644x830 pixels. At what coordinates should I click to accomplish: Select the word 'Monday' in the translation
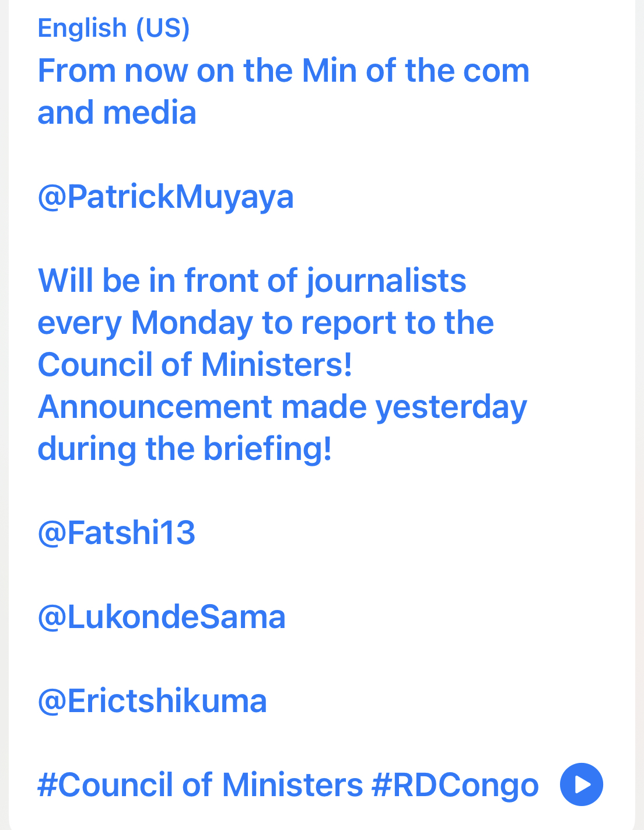tap(192, 323)
